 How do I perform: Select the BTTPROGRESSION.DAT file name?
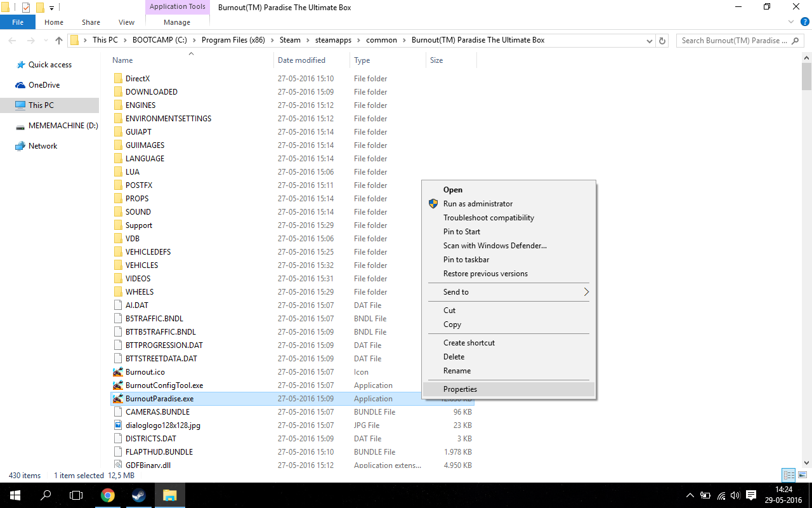tap(164, 345)
